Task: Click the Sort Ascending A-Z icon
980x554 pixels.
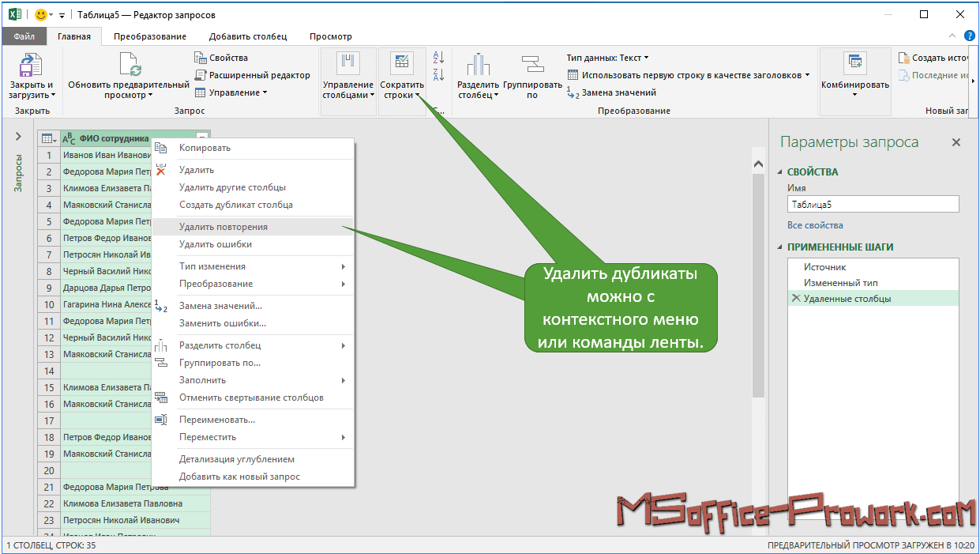Action: click(440, 58)
